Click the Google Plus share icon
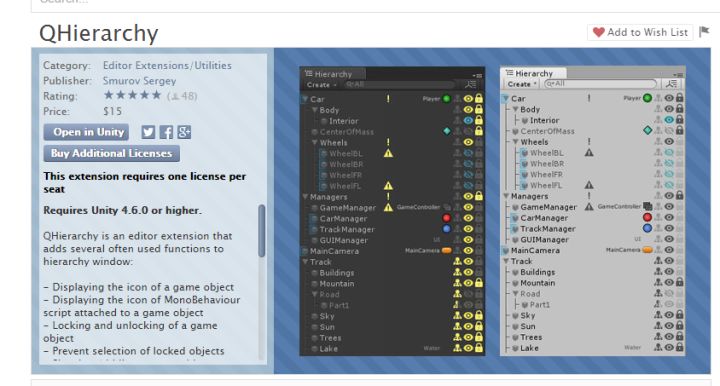 tap(184, 132)
